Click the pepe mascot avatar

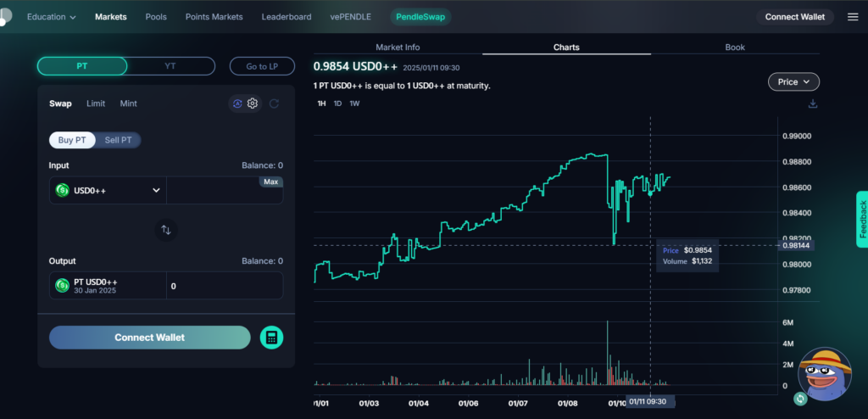click(825, 373)
